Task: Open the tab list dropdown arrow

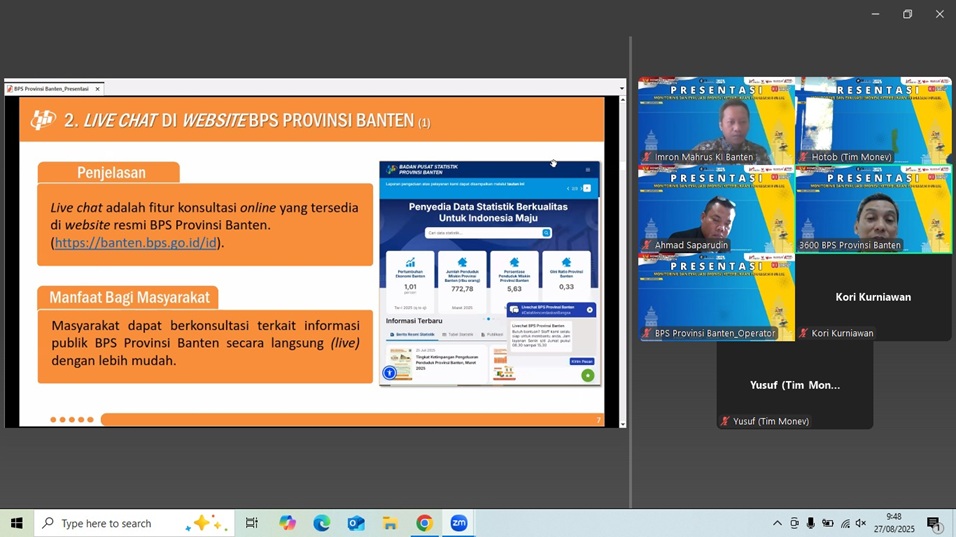Action: tap(622, 88)
